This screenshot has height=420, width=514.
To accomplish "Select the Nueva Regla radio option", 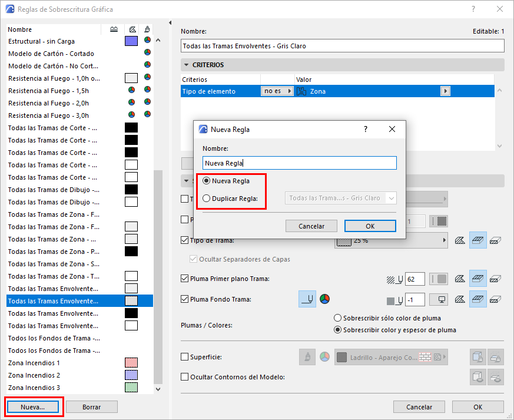I will [206, 181].
